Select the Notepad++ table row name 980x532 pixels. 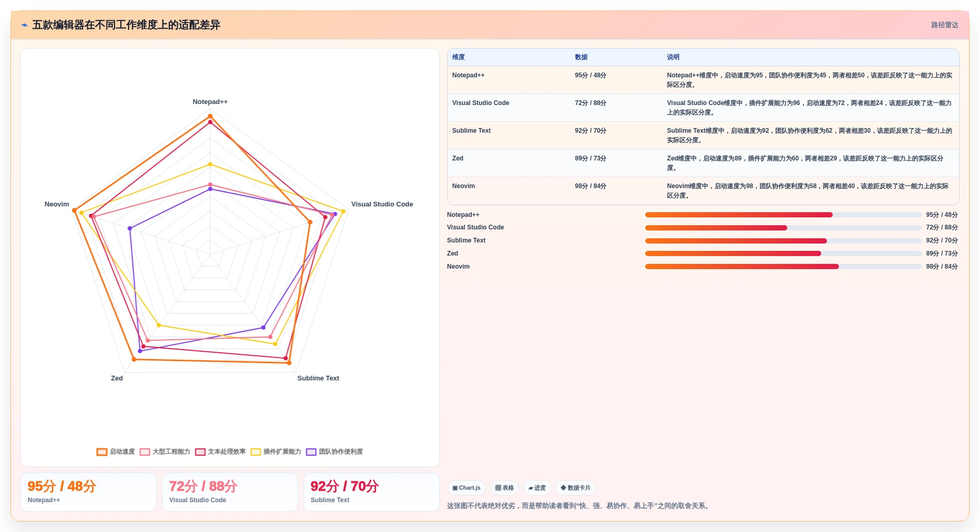point(469,75)
